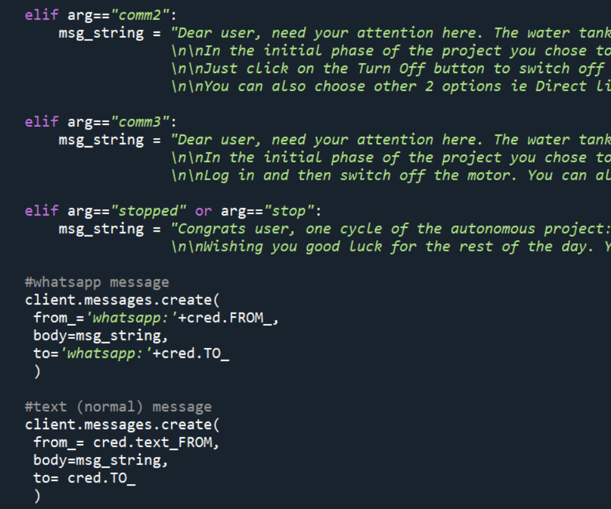The height and width of the screenshot is (509, 611).
Task: Click the #text (normal) message comment
Action: 118,407
